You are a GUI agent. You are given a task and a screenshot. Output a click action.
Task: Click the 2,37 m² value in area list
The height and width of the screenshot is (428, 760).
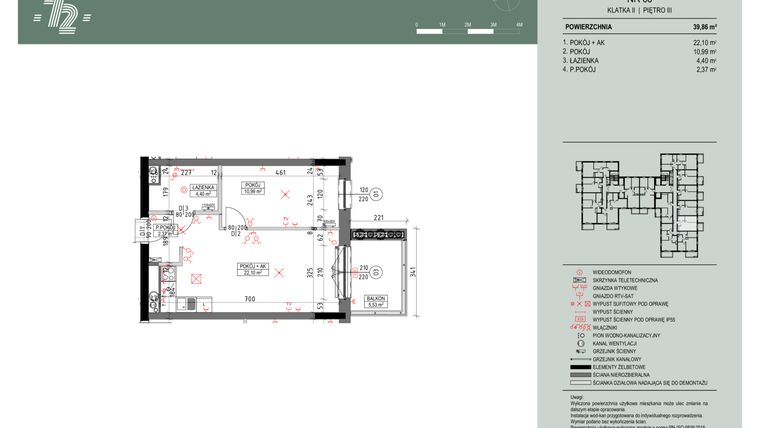(706, 69)
